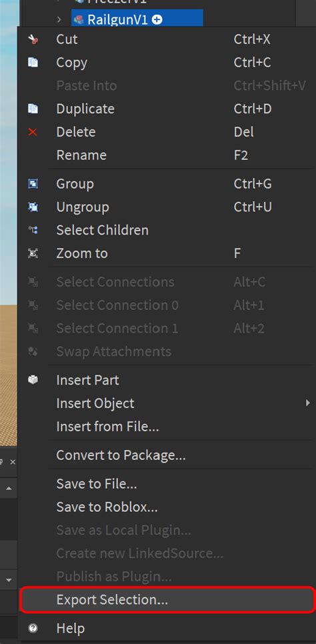Choose Convert to Package...
Viewport: 316px width, 644px height.
[x=121, y=455]
